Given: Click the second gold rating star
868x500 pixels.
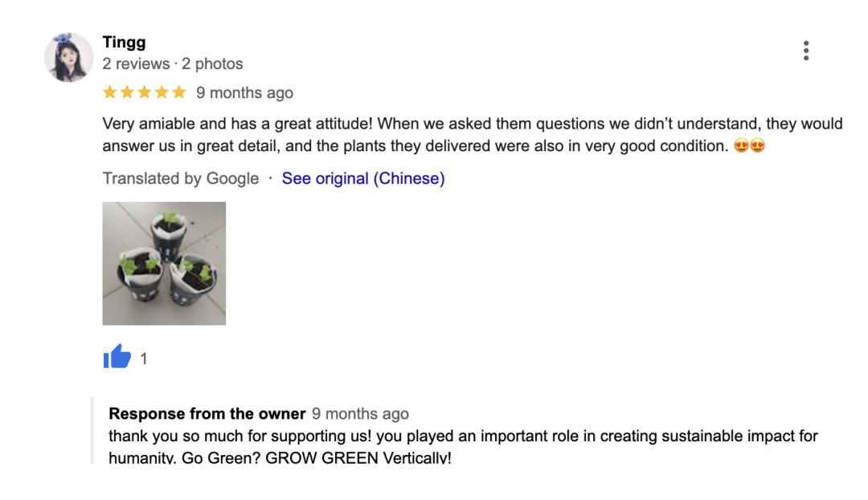Looking at the screenshot, I should [127, 92].
